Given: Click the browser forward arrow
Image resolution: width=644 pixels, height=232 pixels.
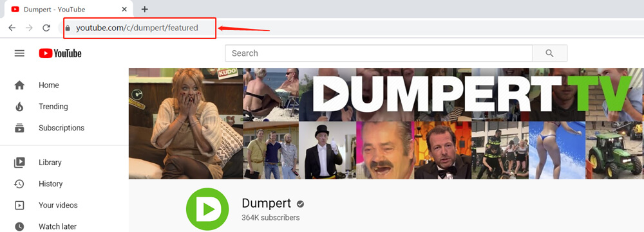Looking at the screenshot, I should 29,28.
